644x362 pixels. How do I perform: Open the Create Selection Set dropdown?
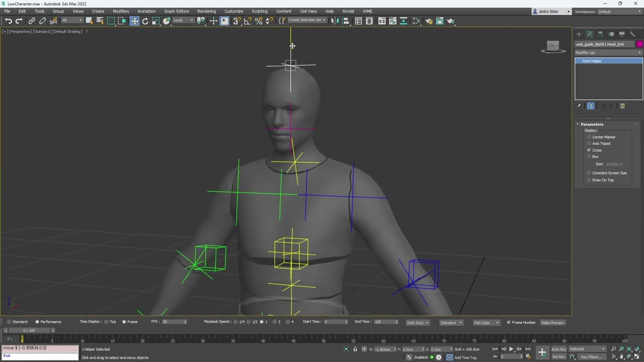click(x=306, y=21)
